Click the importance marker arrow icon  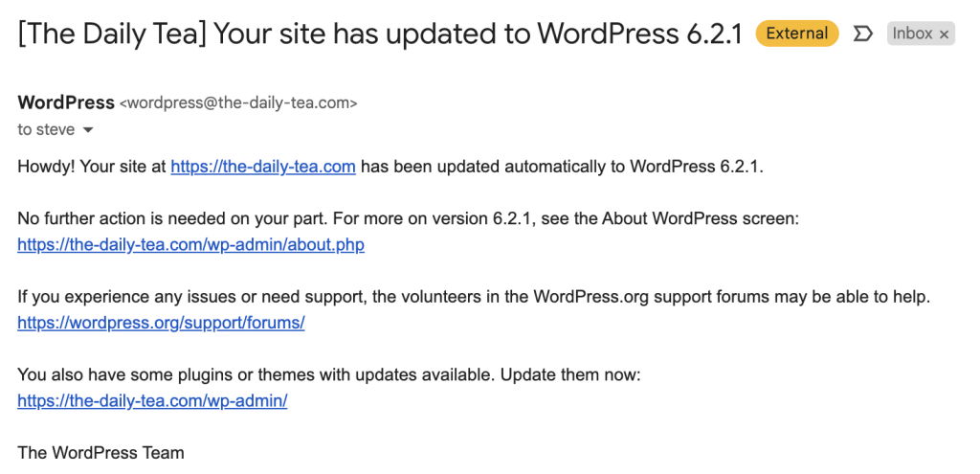(x=862, y=34)
